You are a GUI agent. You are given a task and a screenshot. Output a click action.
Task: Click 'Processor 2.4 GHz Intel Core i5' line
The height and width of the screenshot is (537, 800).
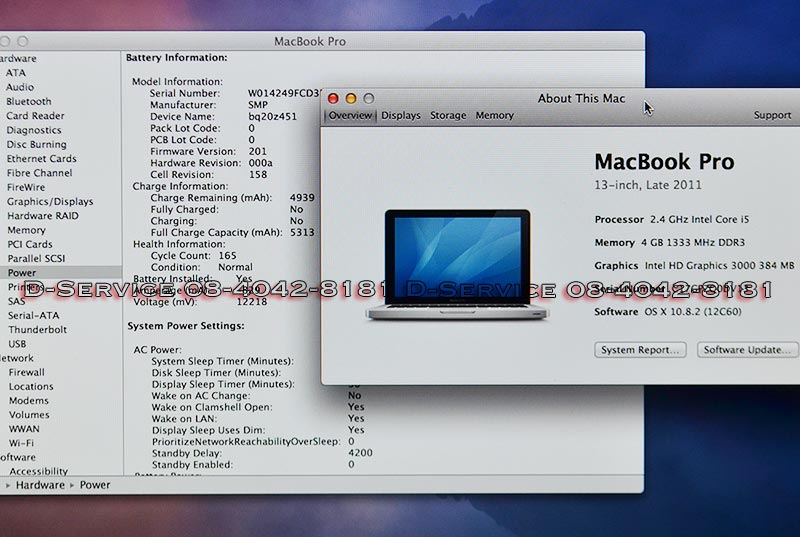pyautogui.click(x=672, y=219)
